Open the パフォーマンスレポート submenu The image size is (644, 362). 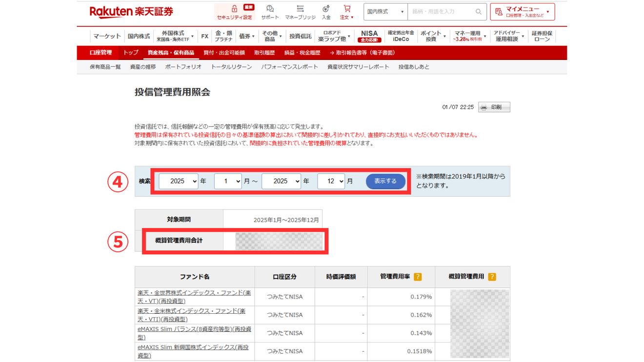pyautogui.click(x=289, y=67)
